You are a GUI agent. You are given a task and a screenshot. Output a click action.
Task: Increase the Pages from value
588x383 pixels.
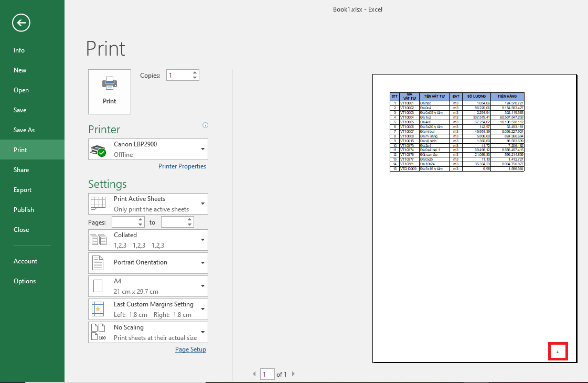[x=140, y=220]
